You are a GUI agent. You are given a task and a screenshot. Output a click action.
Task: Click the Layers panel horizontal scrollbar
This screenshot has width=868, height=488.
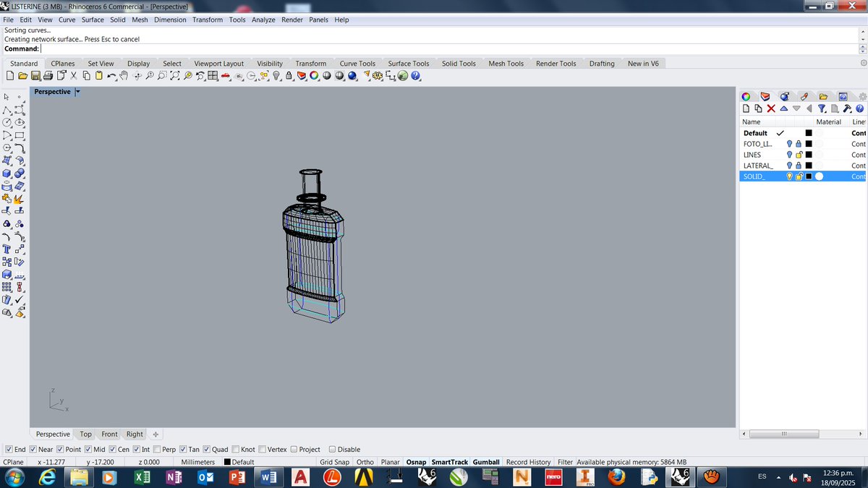(784, 434)
